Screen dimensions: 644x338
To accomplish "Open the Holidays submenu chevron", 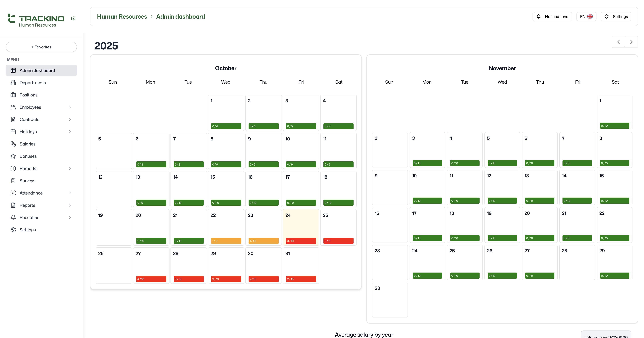I will [70, 132].
